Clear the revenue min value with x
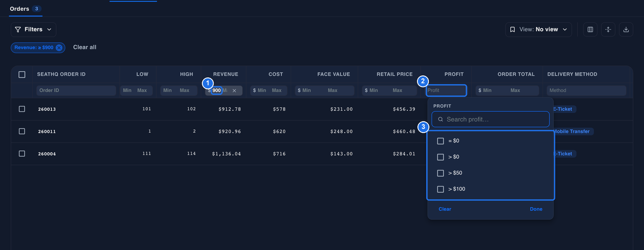 click(x=234, y=91)
